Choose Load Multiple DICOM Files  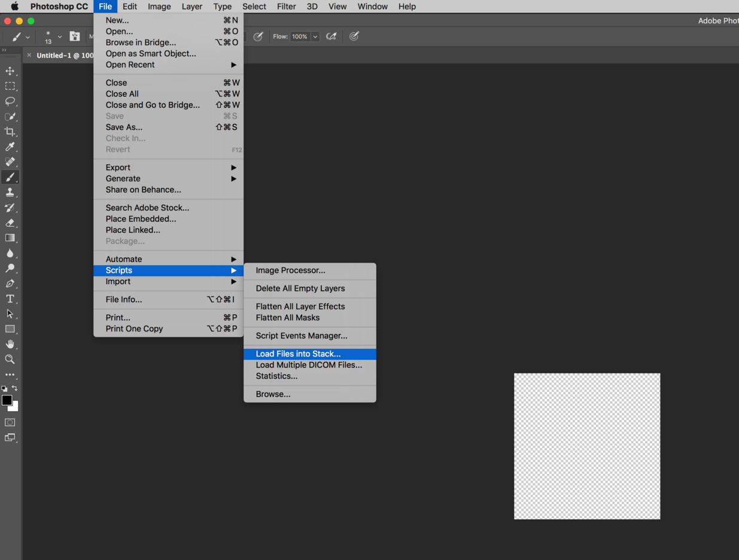[x=310, y=365]
